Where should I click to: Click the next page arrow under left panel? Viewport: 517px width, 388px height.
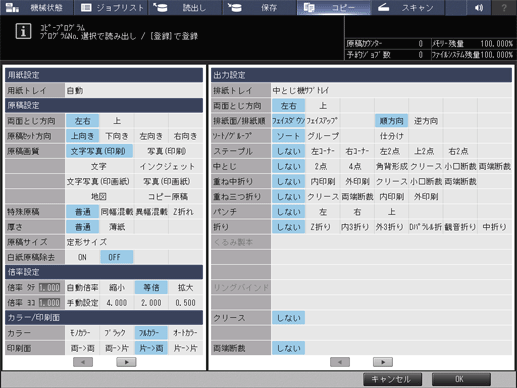[x=126, y=362]
